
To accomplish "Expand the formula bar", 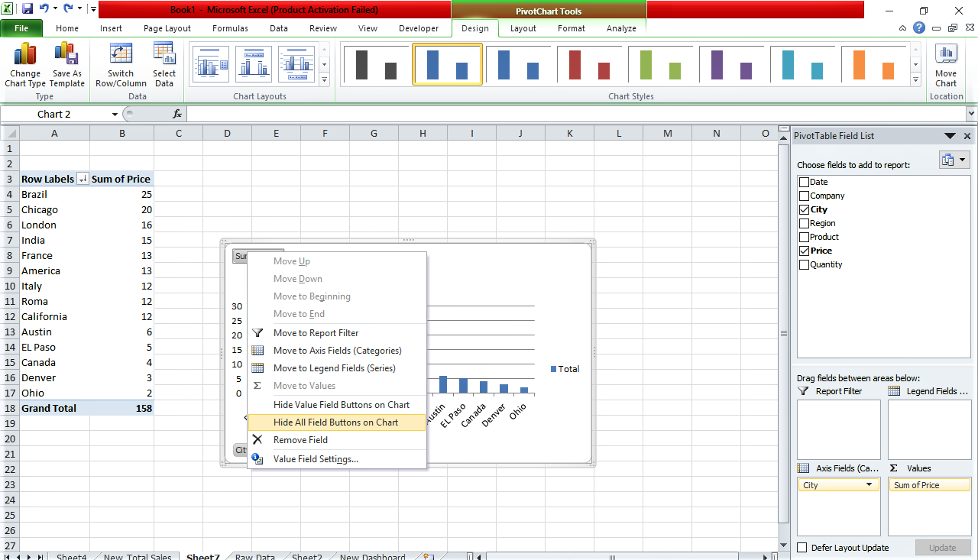I will point(971,114).
